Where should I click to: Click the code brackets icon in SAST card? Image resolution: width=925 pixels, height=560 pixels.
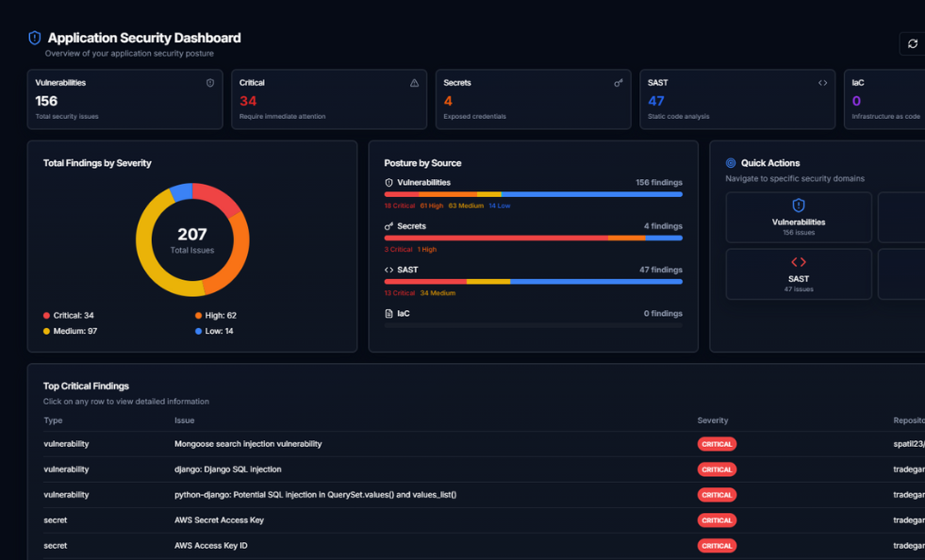click(822, 83)
